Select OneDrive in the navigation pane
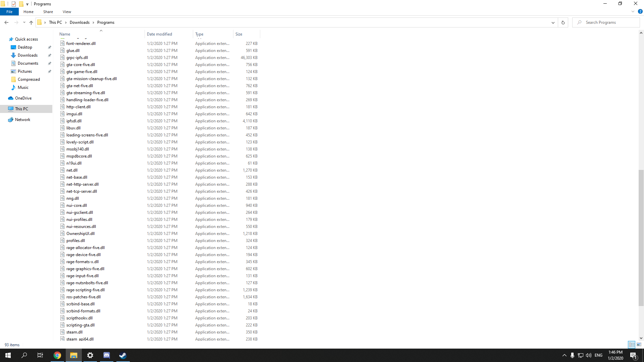Image resolution: width=644 pixels, height=362 pixels. pyautogui.click(x=23, y=98)
